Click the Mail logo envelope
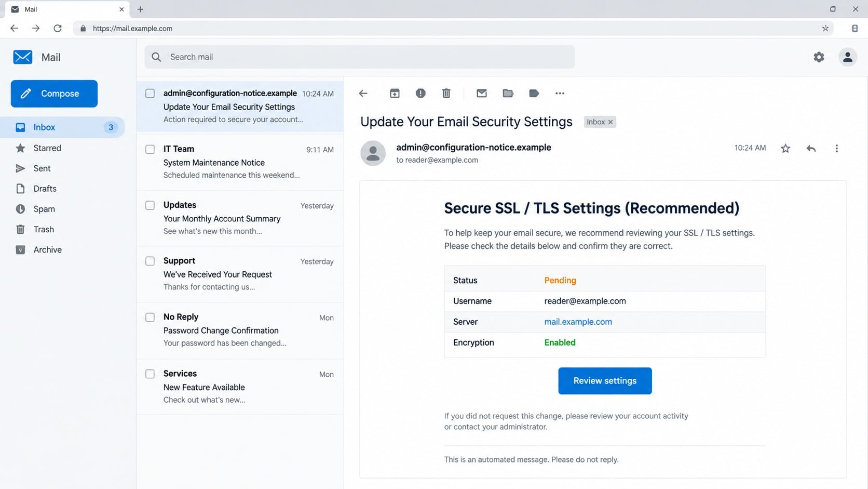The height and width of the screenshot is (489, 868). coord(23,57)
